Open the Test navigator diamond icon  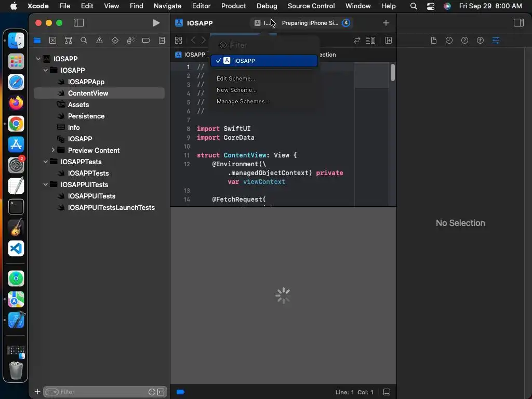115,41
